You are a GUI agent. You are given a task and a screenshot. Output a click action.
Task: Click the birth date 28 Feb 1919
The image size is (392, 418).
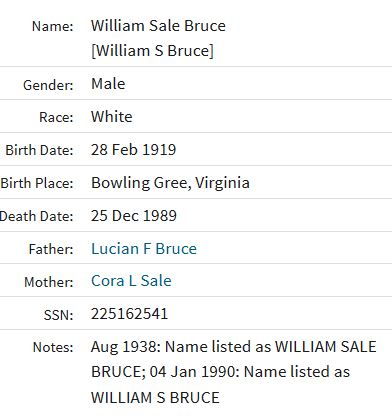134,150
